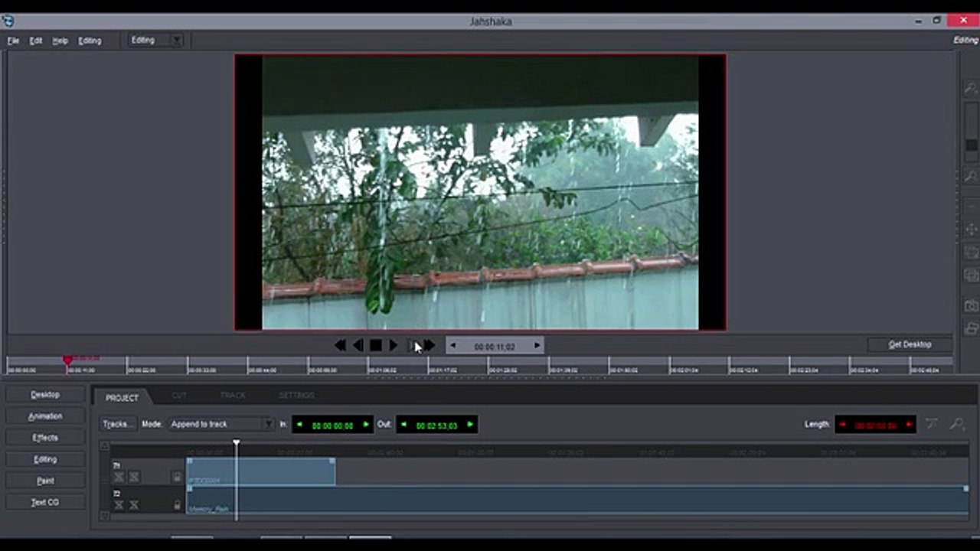Decrease the In point timecode
980x551 pixels.
coord(299,425)
